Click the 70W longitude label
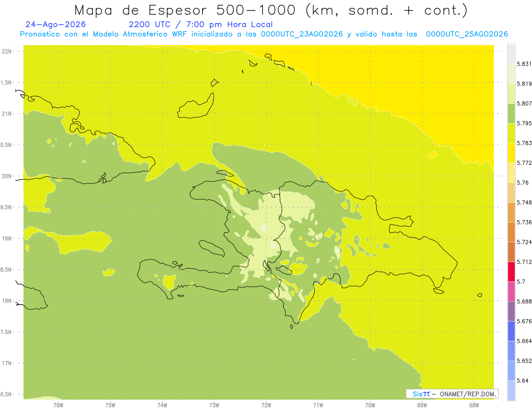The width and height of the screenshot is (532, 411). [x=370, y=405]
